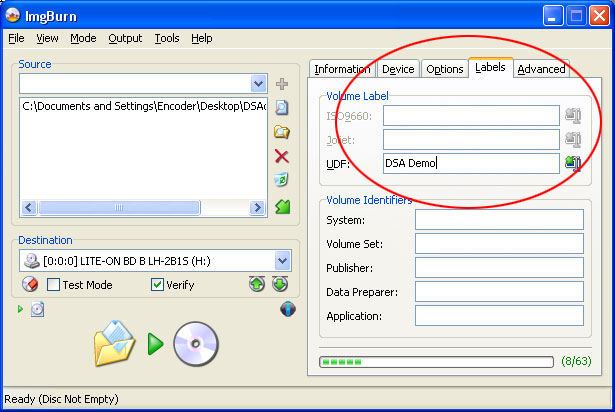Uncheck the Verify checkbox
615x412 pixels.
coord(157,284)
